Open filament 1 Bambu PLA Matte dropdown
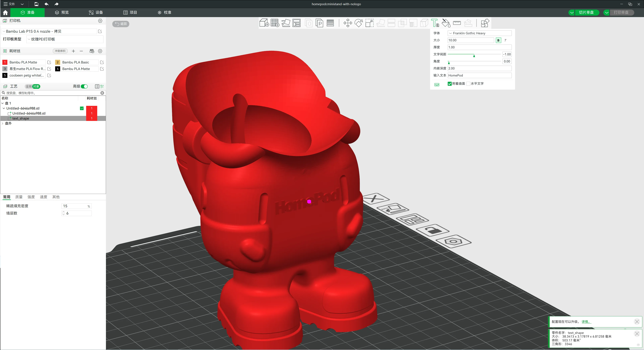This screenshot has width=644, height=350. 27,62
